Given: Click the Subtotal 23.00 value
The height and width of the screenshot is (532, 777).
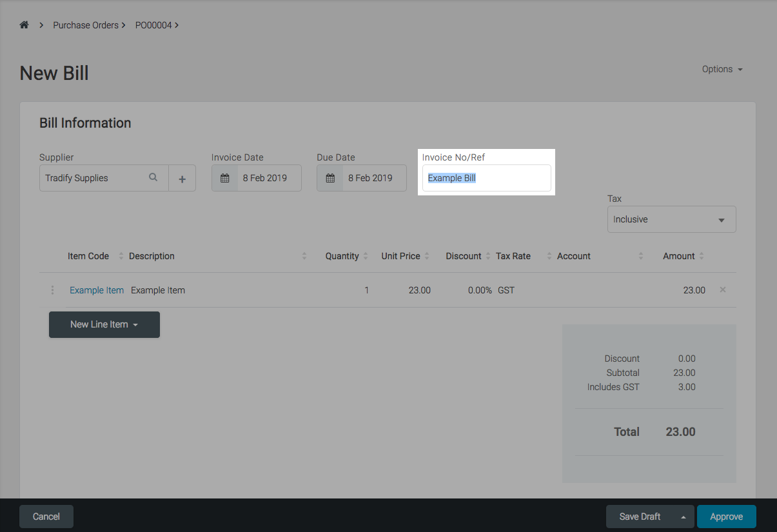Looking at the screenshot, I should pyautogui.click(x=684, y=373).
